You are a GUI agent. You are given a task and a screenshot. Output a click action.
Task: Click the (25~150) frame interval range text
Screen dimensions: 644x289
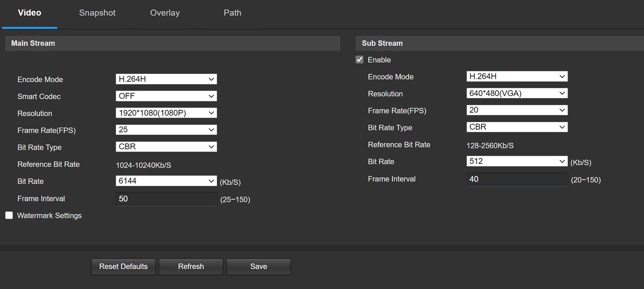point(235,200)
